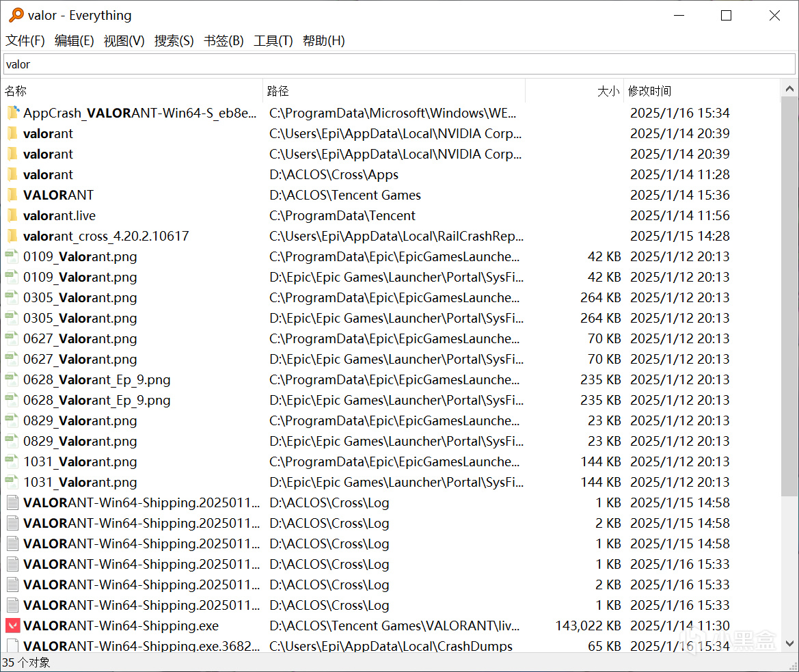Click PNG icon of 0109_Valorant.png in C:\ProgramData
Image resolution: width=799 pixels, height=672 pixels.
(x=12, y=257)
